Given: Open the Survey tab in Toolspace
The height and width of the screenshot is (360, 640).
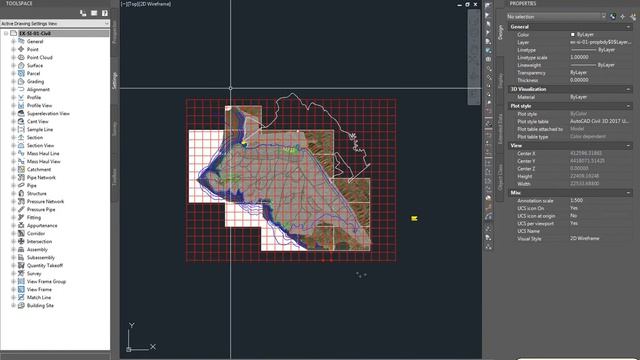Looking at the screenshot, I should coord(115,129).
